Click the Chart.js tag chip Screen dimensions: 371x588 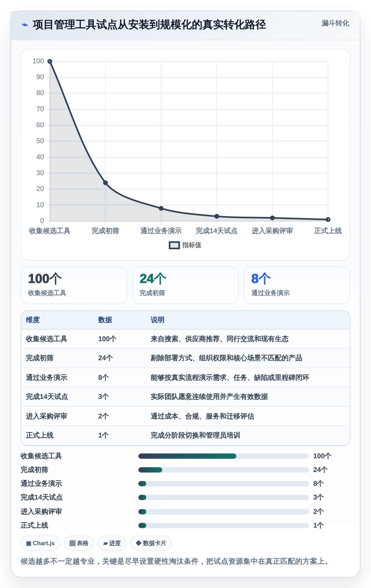(x=40, y=543)
